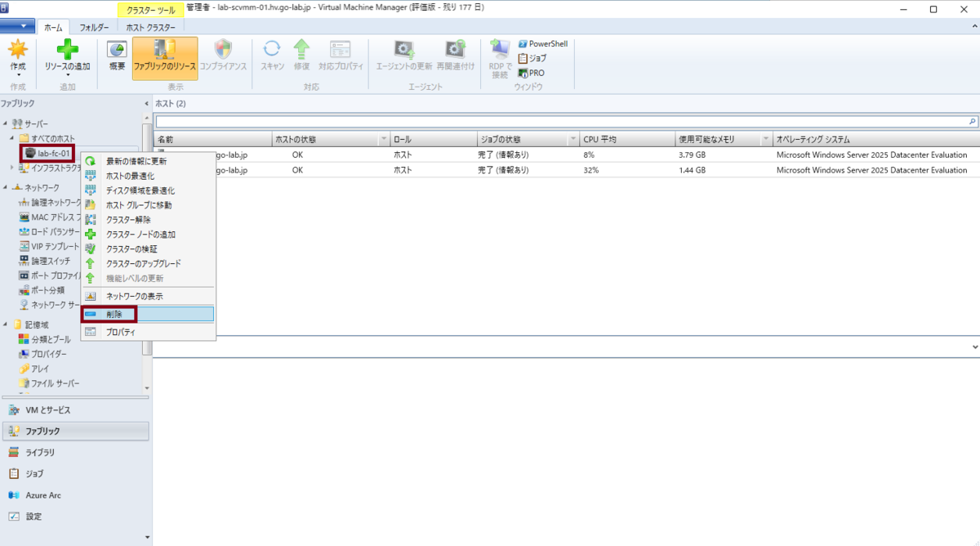This screenshot has width=980, height=546.
Task: Open the PowerShell window button
Action: (x=542, y=43)
